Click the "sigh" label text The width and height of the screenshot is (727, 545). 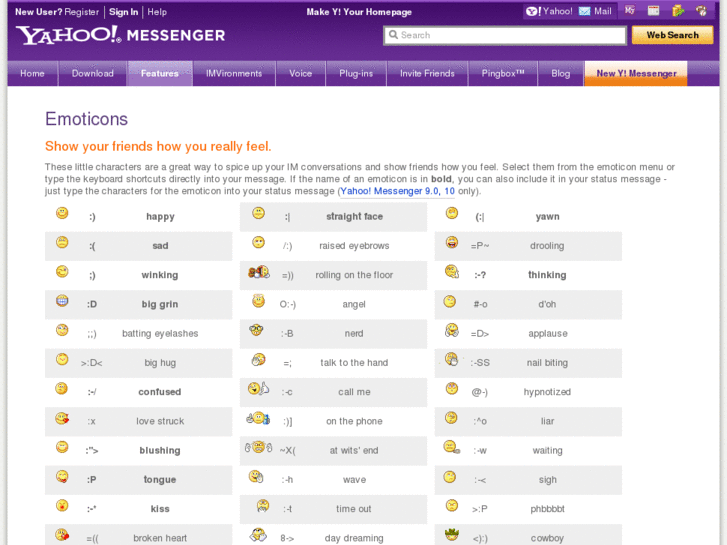coord(548,480)
